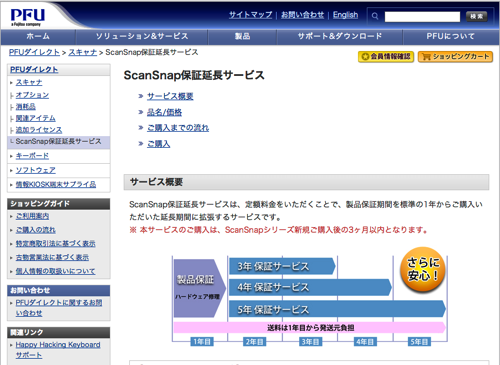Open the ショッピングカート button

455,57
